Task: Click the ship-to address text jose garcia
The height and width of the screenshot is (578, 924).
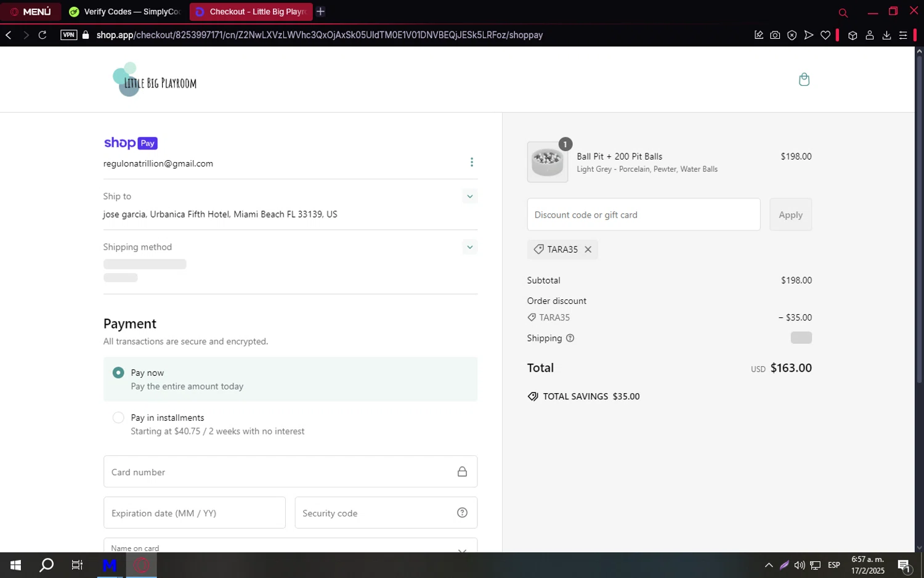Action: tap(220, 214)
